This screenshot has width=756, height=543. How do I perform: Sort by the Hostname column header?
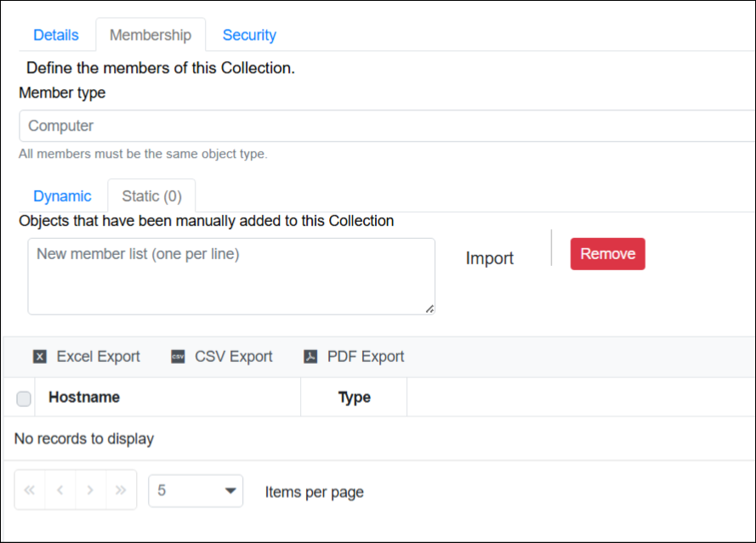[84, 397]
